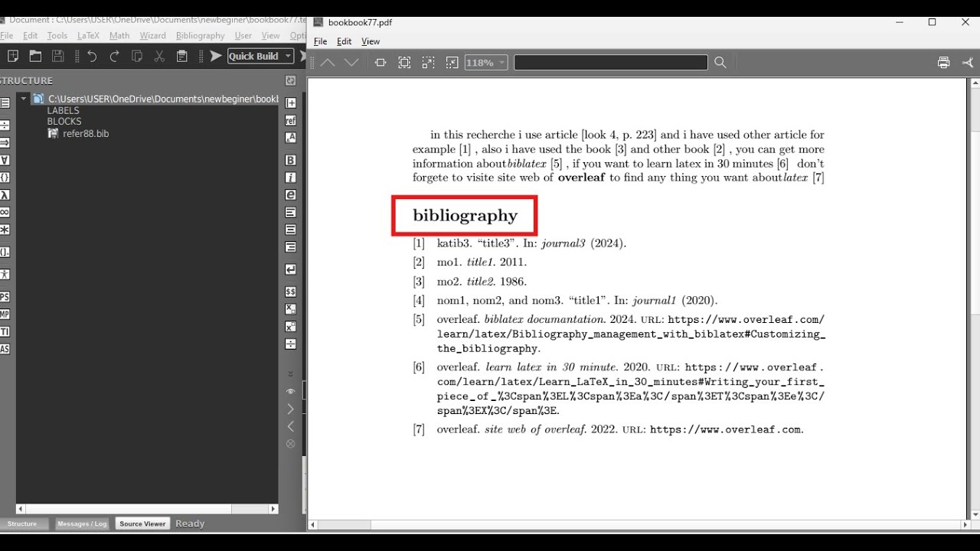Open the LaTeX menu
This screenshot has width=980, height=551.
coord(88,35)
